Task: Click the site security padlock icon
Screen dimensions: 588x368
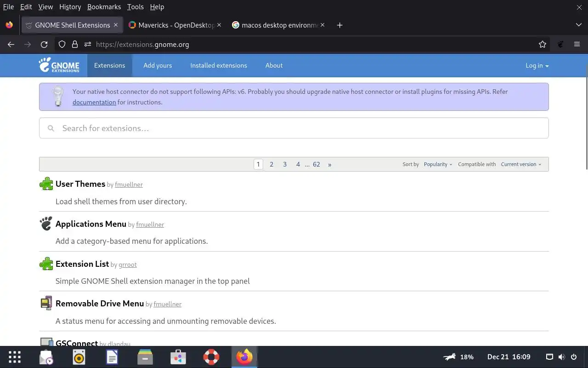Action: pyautogui.click(x=75, y=45)
